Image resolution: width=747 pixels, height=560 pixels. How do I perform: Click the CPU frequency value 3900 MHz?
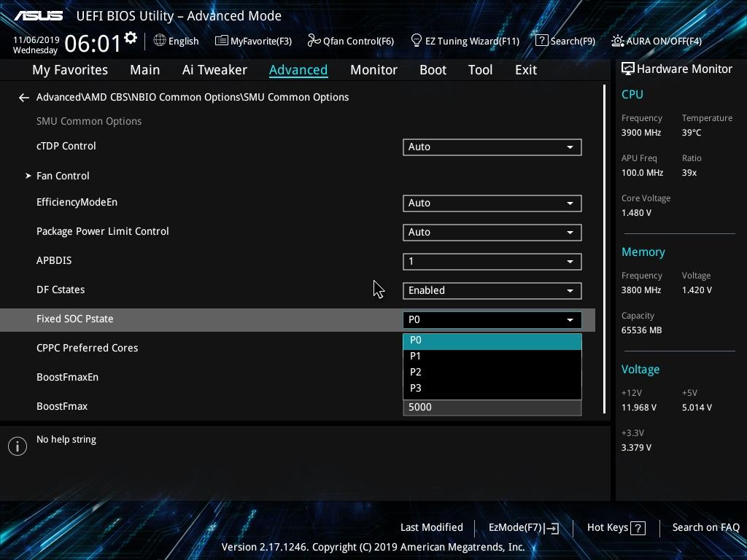(640, 133)
